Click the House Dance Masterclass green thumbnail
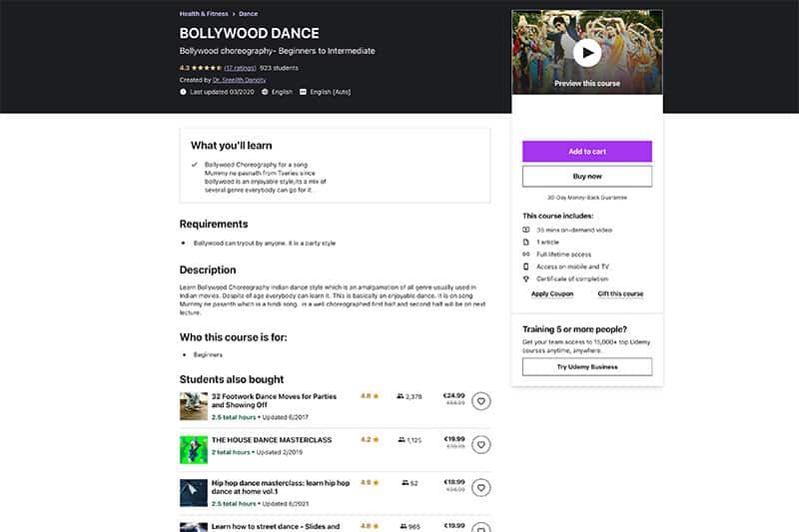The image size is (799, 532). (x=194, y=449)
